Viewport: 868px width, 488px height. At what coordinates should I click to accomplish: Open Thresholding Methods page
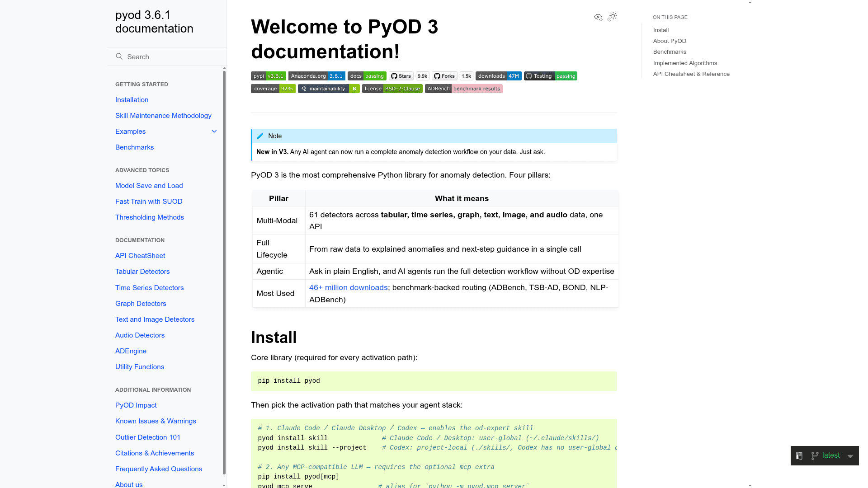(149, 217)
